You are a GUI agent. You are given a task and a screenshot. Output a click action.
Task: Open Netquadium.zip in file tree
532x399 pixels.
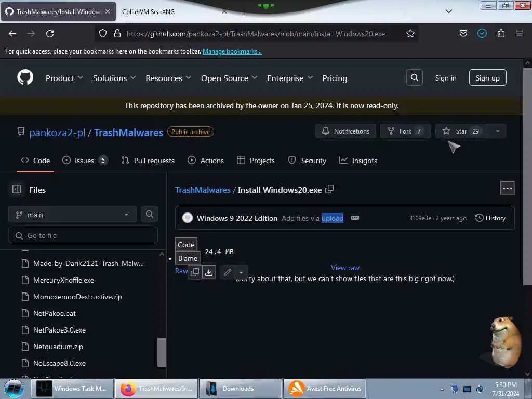58,347
